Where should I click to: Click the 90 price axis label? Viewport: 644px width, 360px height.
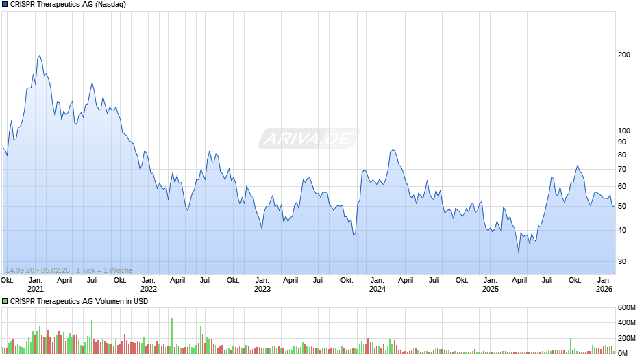pyautogui.click(x=622, y=142)
